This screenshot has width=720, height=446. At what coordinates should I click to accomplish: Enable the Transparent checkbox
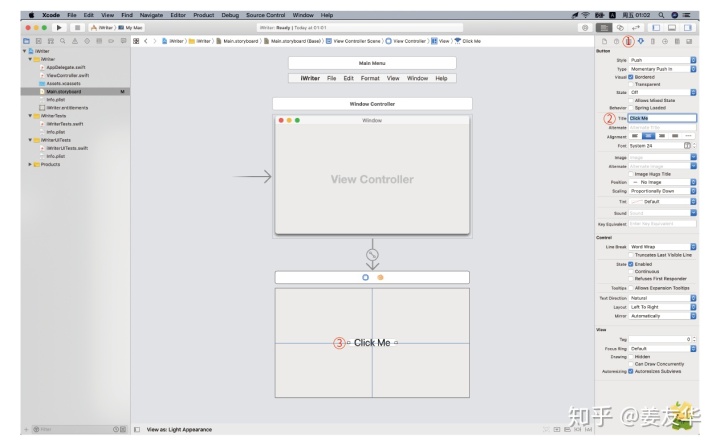coord(631,85)
